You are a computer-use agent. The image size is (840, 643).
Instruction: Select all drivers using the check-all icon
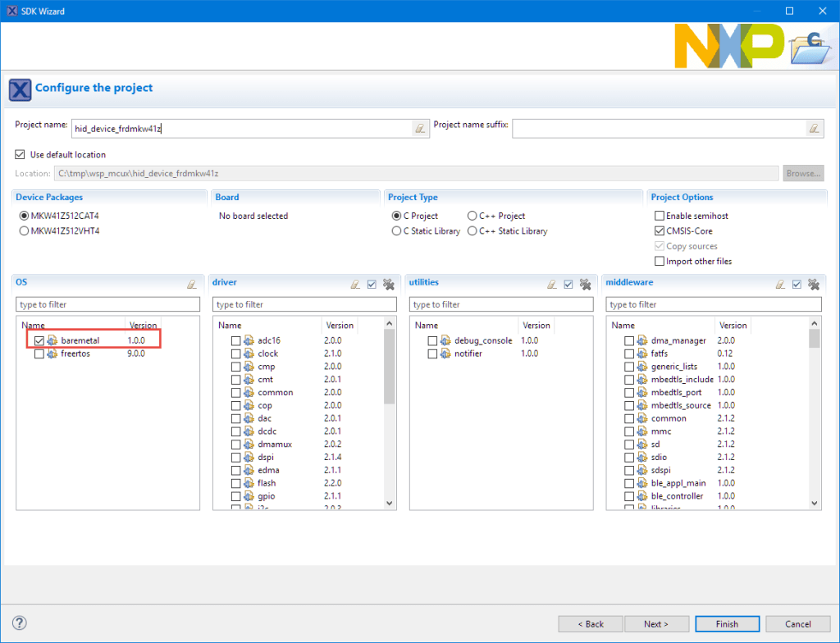coord(372,283)
